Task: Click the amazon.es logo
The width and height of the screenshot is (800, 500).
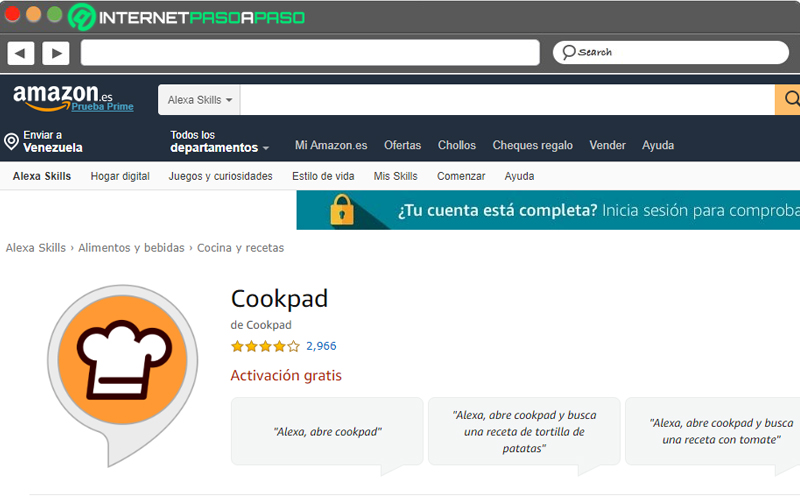Action: [62, 96]
